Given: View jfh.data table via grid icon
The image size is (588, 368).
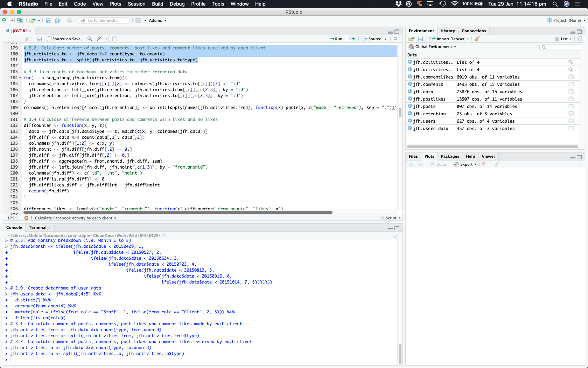Looking at the screenshot, I should pos(571,92).
